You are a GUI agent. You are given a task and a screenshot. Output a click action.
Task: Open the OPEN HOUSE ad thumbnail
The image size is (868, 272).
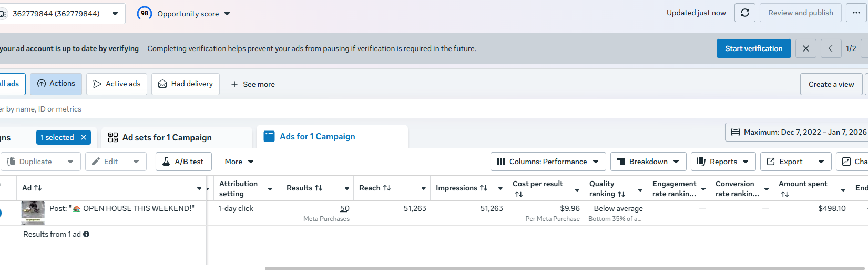[33, 212]
